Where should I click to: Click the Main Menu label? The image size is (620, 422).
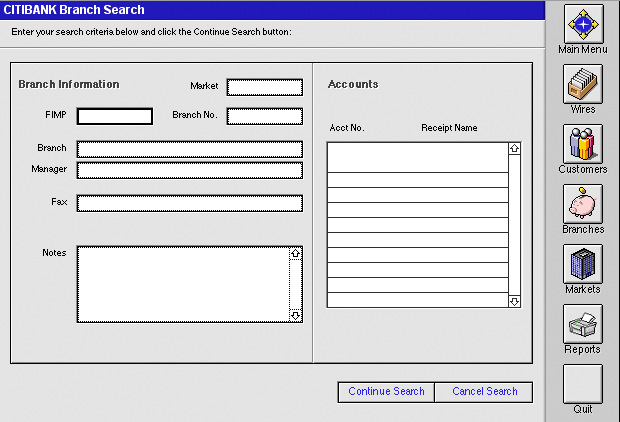[x=583, y=49]
